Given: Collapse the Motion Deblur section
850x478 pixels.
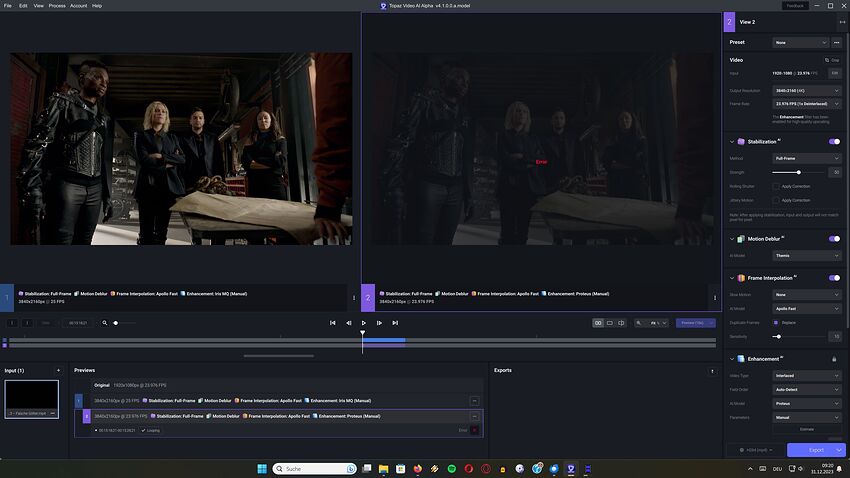Looking at the screenshot, I should click(x=732, y=239).
